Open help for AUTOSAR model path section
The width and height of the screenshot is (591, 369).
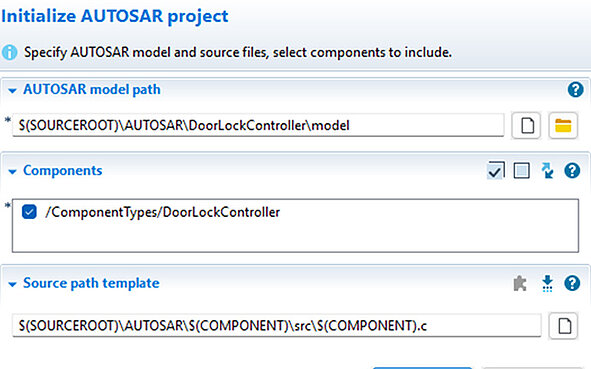(x=575, y=90)
